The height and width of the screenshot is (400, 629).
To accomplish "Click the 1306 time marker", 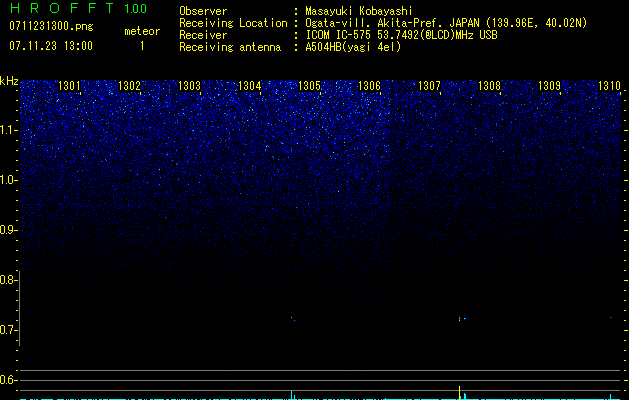I will [x=369, y=86].
